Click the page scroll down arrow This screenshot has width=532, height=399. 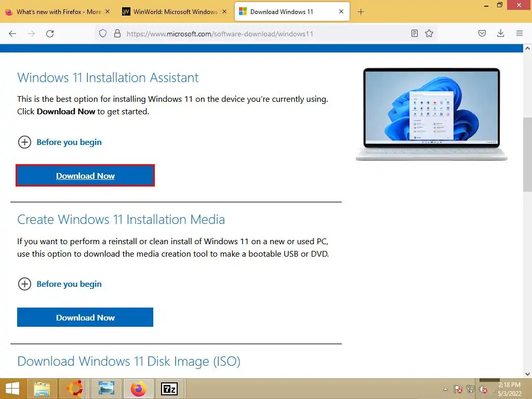pyautogui.click(x=527, y=374)
